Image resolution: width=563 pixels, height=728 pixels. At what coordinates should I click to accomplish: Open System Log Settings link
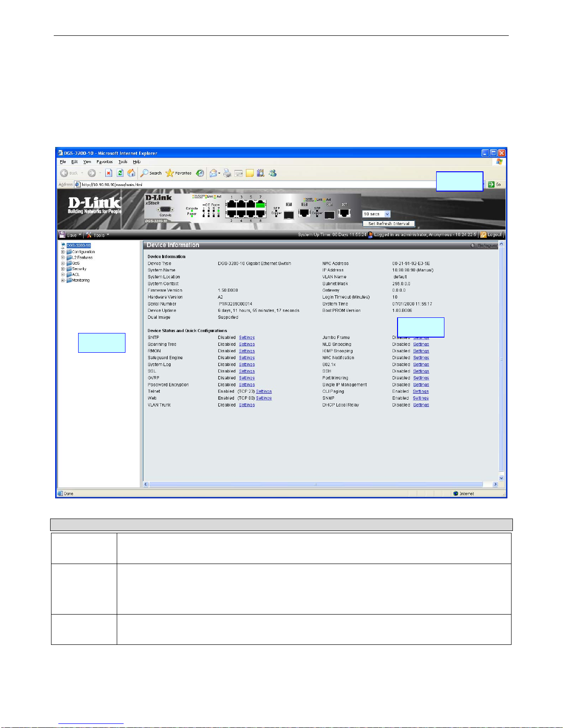pos(247,365)
